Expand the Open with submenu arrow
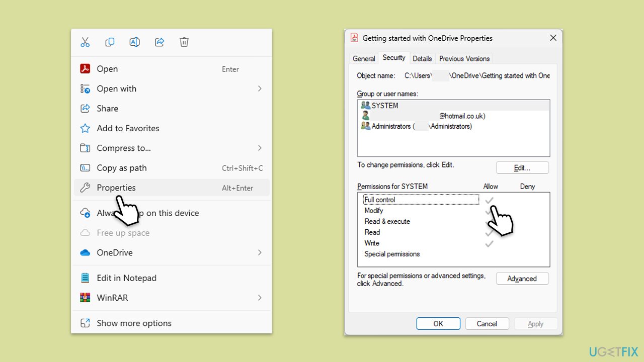 (260, 88)
